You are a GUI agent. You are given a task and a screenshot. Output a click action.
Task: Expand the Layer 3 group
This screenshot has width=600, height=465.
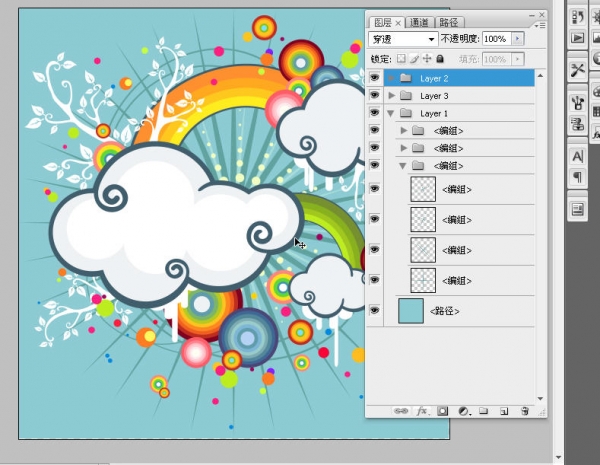coord(392,96)
